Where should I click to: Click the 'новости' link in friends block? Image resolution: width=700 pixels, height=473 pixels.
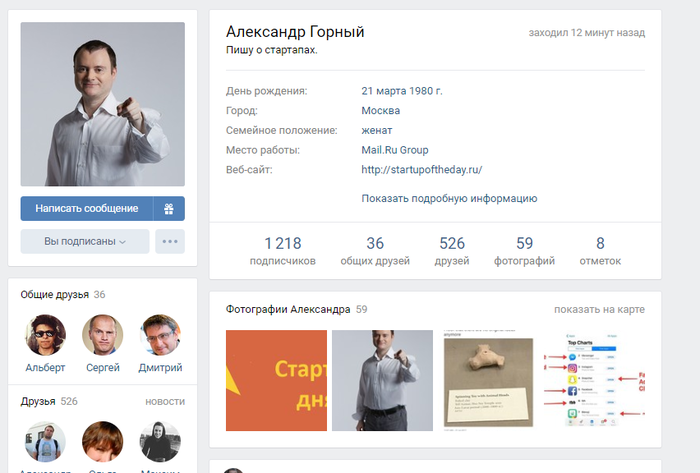click(165, 401)
